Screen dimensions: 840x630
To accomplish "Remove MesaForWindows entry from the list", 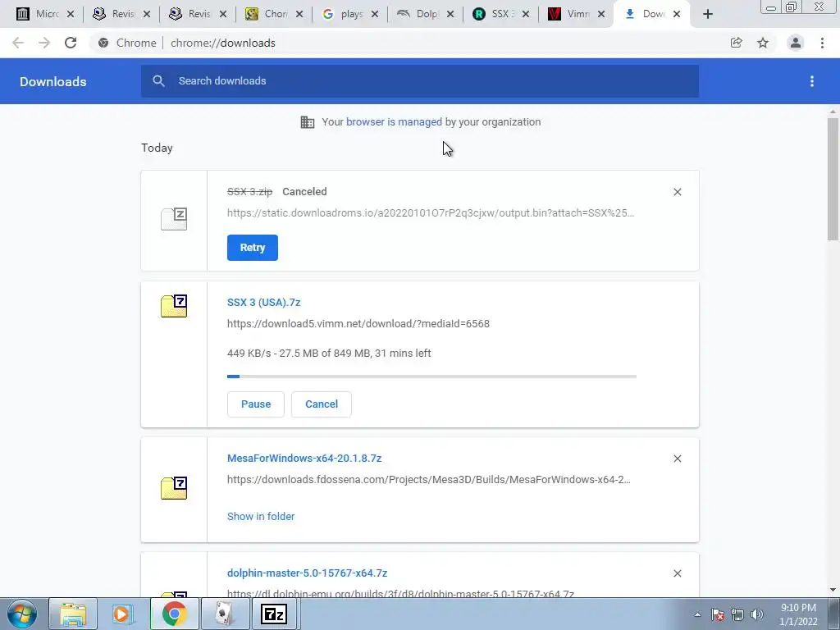I will point(677,459).
